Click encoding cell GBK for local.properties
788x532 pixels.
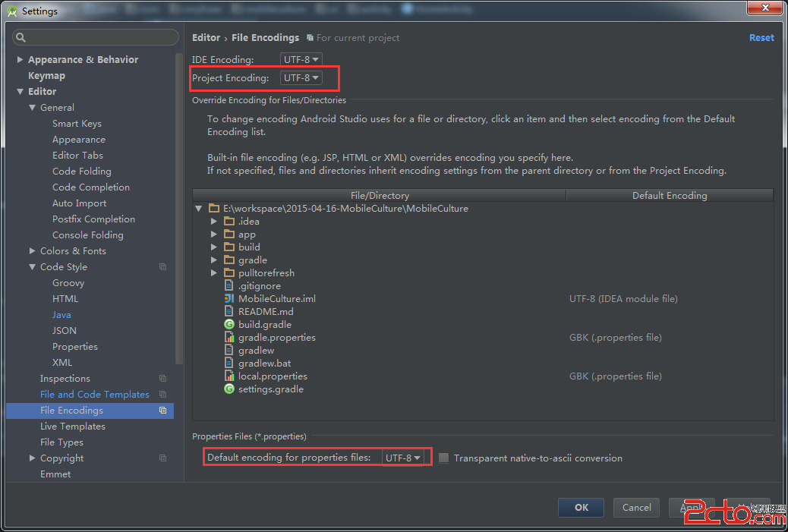[x=615, y=376]
